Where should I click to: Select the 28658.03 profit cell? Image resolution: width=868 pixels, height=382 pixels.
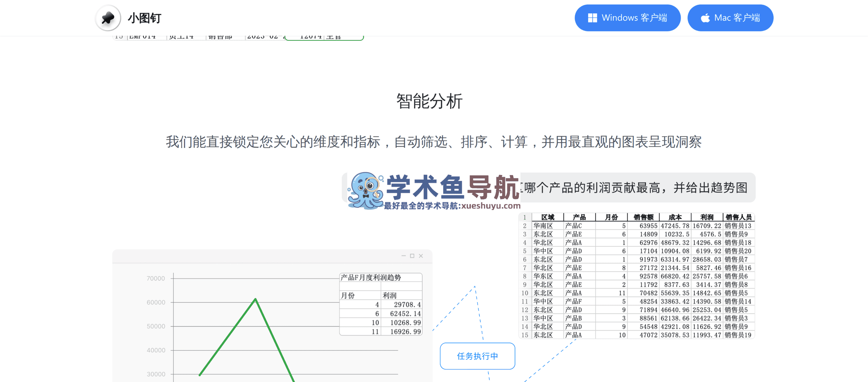pos(707,259)
